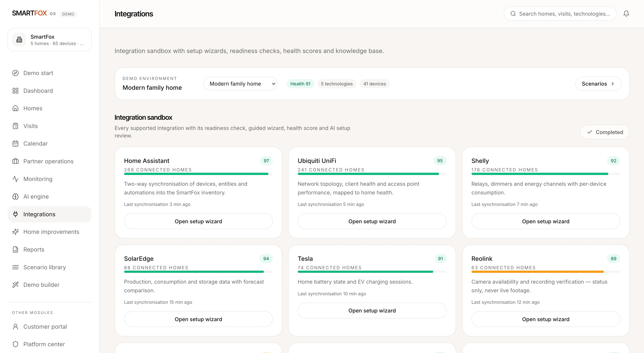This screenshot has width=644, height=353.
Task: Click the Shelly score 92 badge
Action: 613,161
